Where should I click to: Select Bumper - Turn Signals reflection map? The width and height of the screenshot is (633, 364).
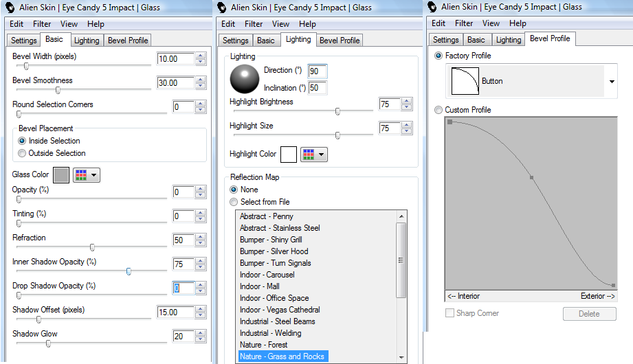point(276,263)
